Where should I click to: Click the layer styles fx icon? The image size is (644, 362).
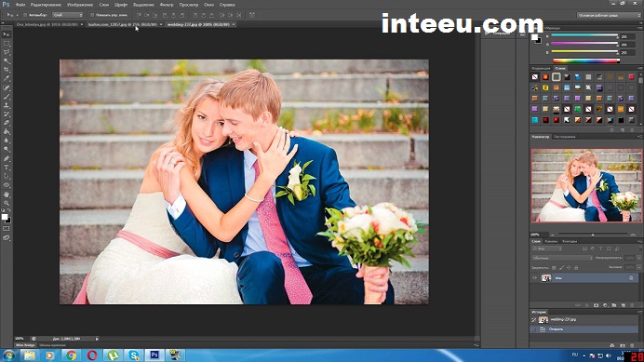pyautogui.click(x=587, y=305)
